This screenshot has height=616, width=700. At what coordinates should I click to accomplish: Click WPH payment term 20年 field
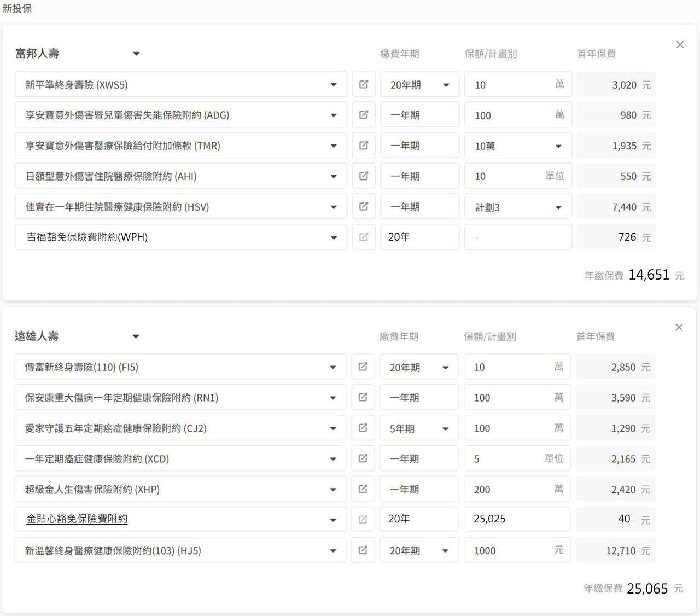[x=419, y=237]
